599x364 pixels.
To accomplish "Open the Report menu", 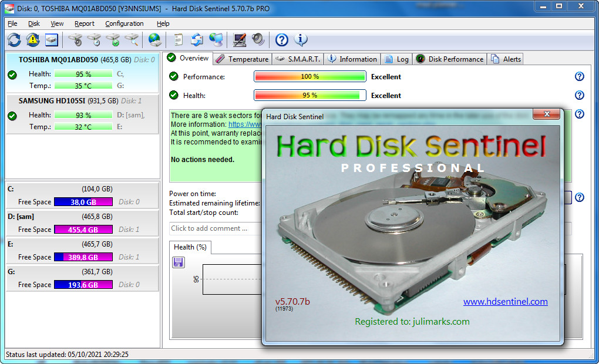I will click(85, 23).
